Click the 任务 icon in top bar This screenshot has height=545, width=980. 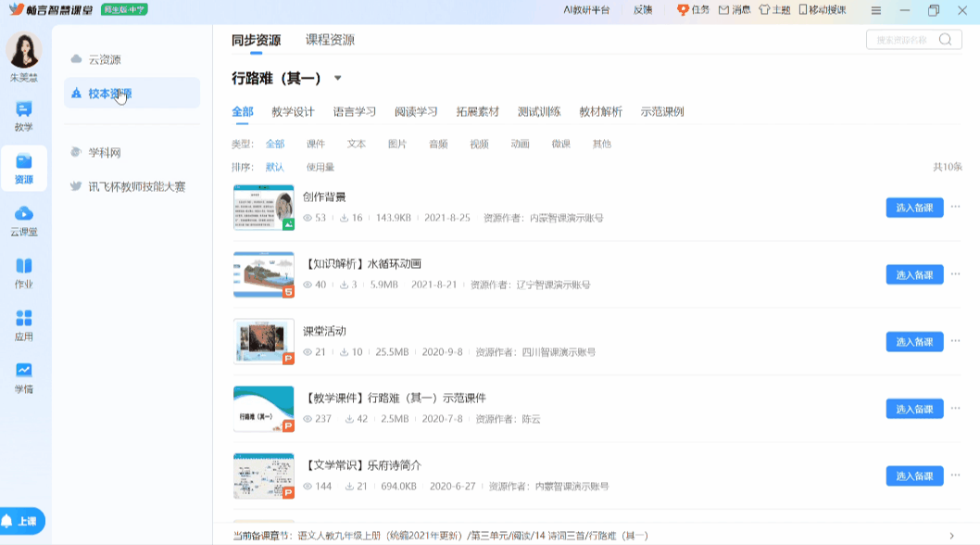pyautogui.click(x=684, y=10)
